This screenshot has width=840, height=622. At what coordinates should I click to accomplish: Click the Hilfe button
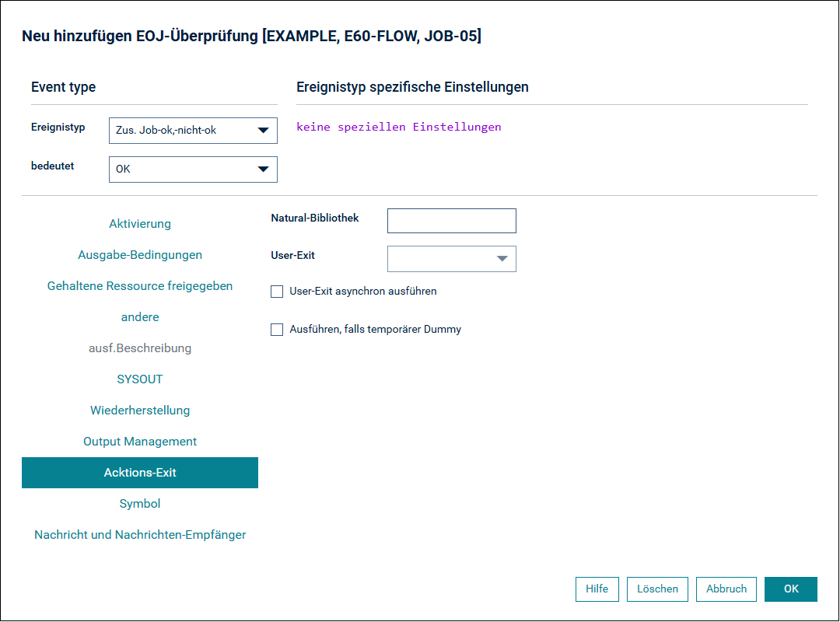597,589
